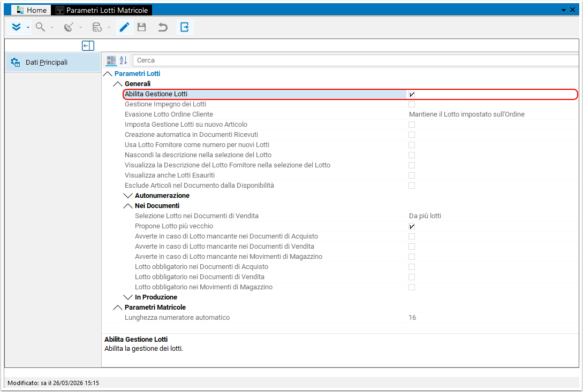The width and height of the screenshot is (583, 392).
Task: Check Esclude Articoli nel Documento dalla Disponibilità
Action: click(x=412, y=186)
